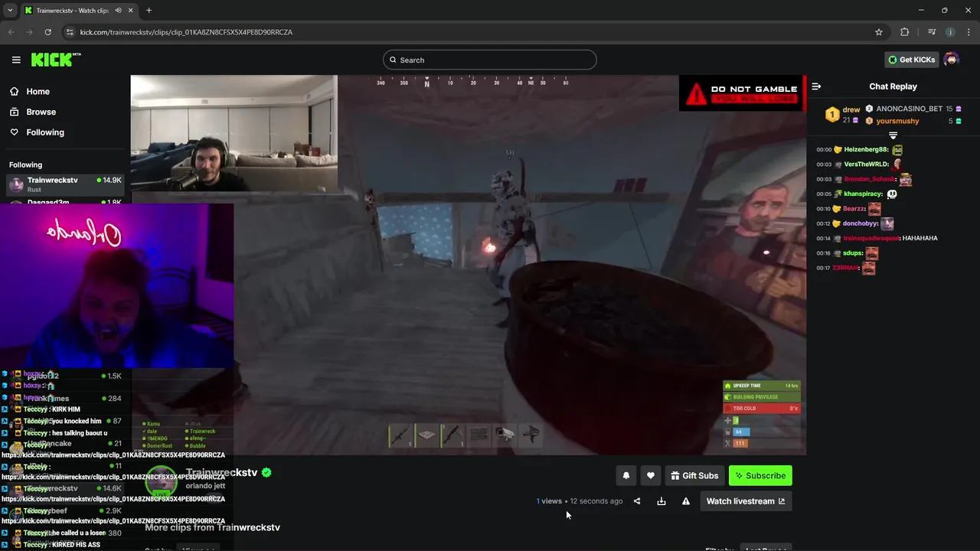Toggle the notification bell for Trainwreckstv

pyautogui.click(x=626, y=475)
